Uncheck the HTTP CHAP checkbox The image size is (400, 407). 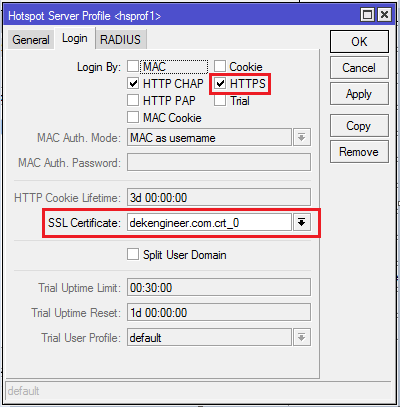point(133,83)
